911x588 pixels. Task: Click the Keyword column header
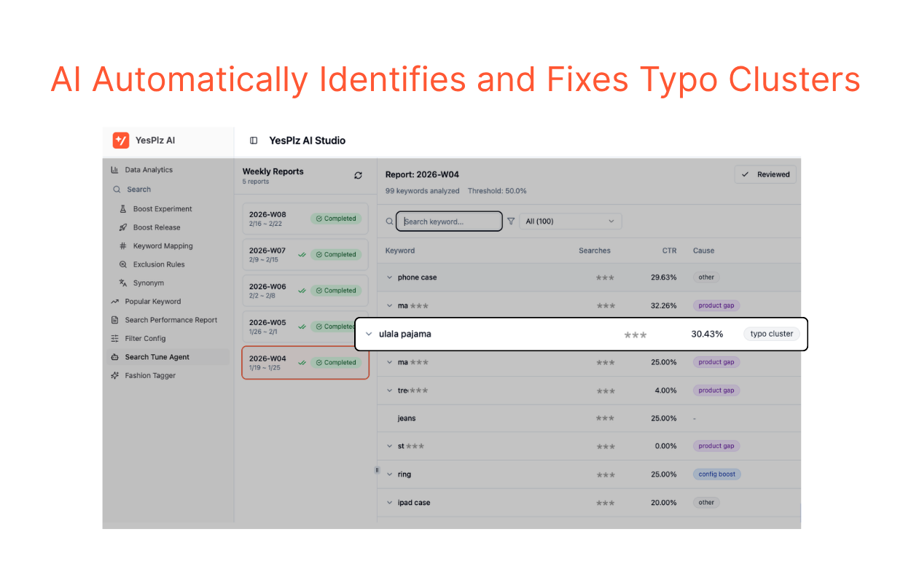[x=400, y=251]
